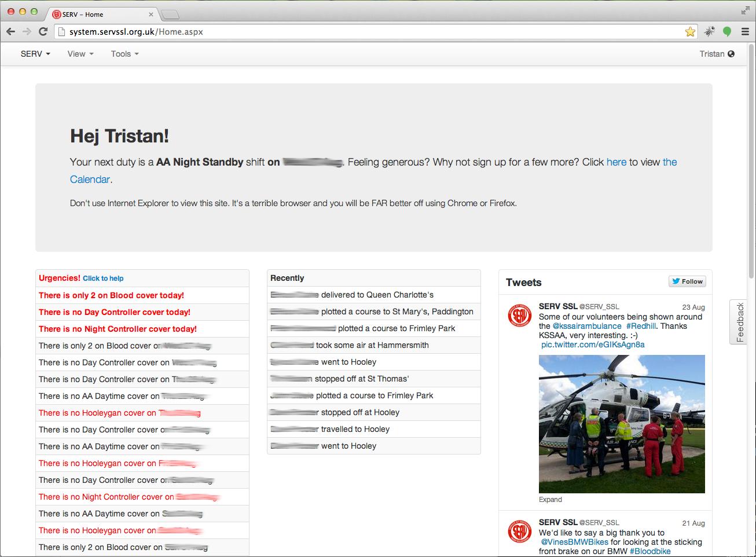This screenshot has width=756, height=557.
Task: Open the Feedback side tab
Action: pos(740,322)
